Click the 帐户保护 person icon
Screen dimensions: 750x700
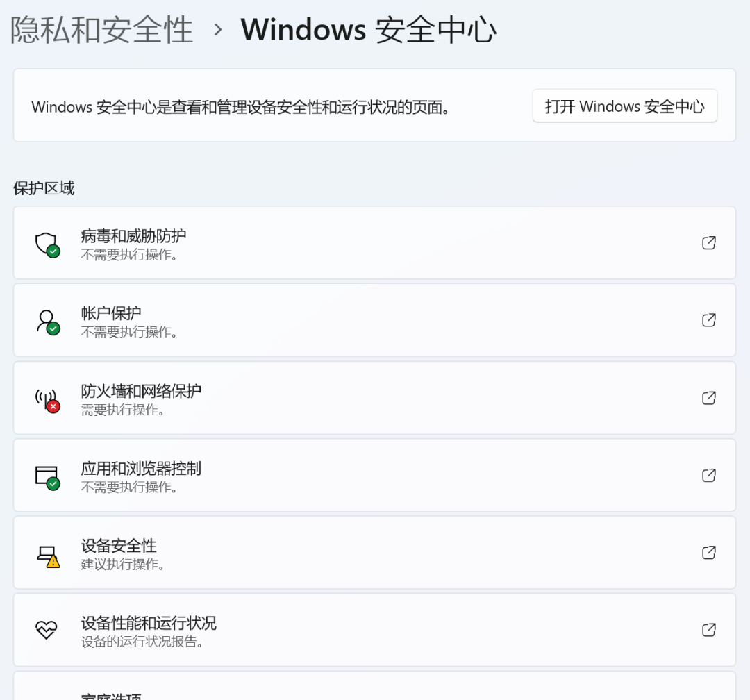click(47, 322)
